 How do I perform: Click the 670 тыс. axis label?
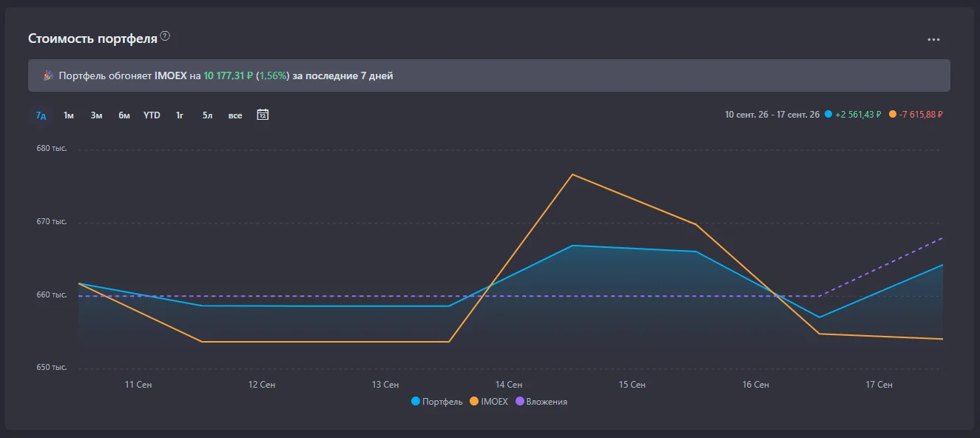point(52,222)
